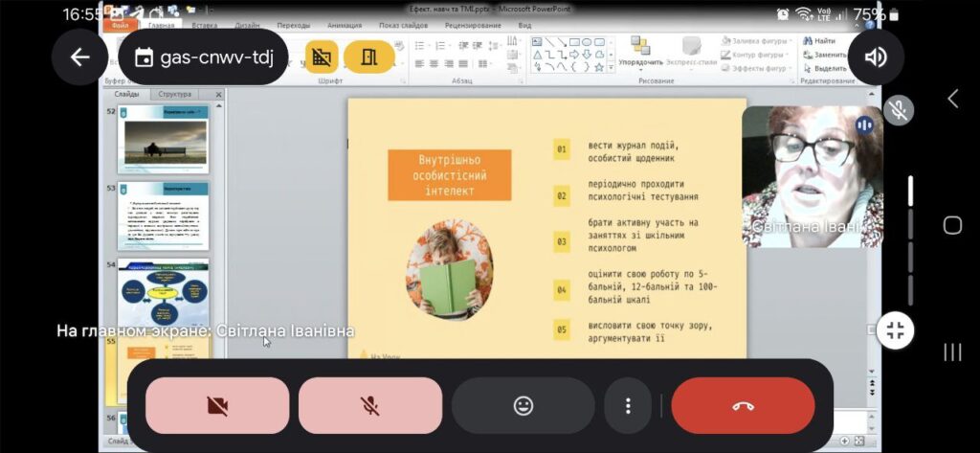Expand the Контур фигуры dropdown
The width and height of the screenshot is (980, 453).
[758, 55]
